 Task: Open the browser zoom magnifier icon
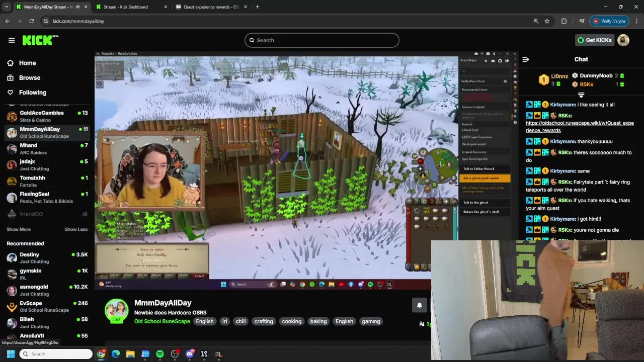[536, 21]
